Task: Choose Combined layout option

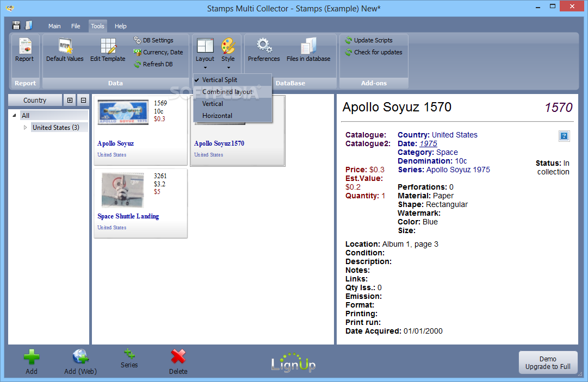Action: [x=232, y=92]
